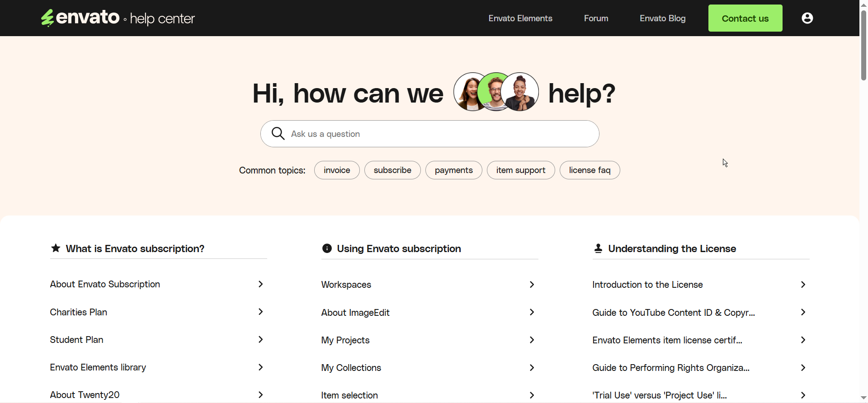Screen dimensions: 868x403
Task: Choose the license faq topic pill
Action: [590, 170]
